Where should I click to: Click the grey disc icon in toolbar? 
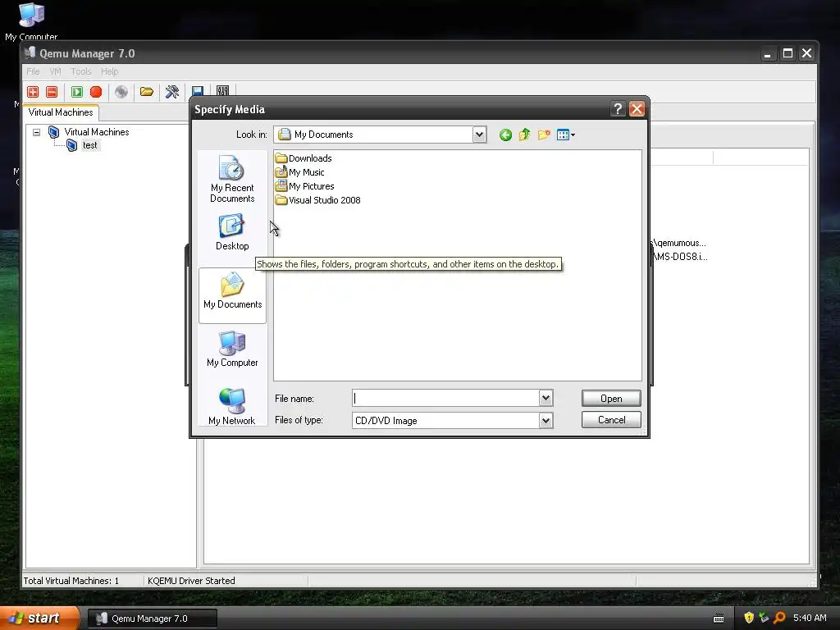click(121, 92)
